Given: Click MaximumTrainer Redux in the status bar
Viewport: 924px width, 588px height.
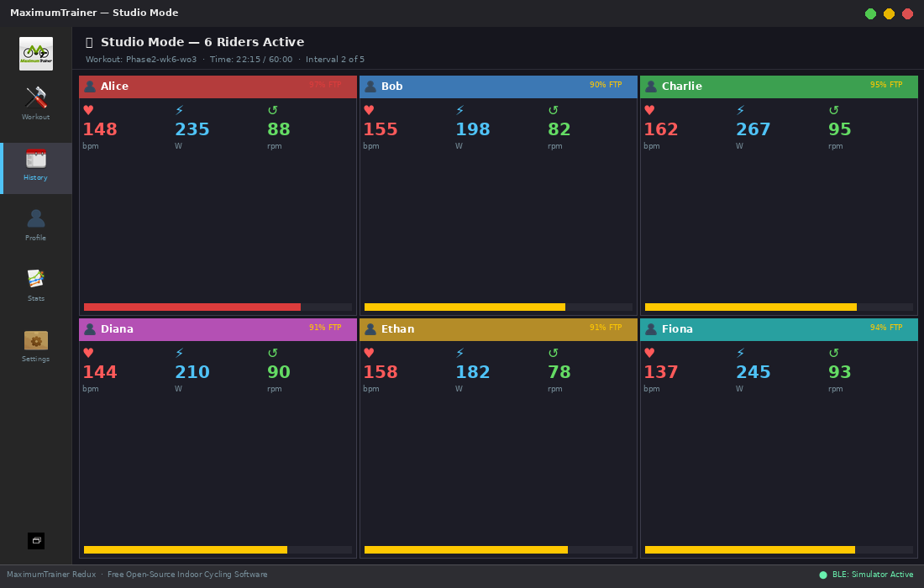Looking at the screenshot, I should [50, 575].
